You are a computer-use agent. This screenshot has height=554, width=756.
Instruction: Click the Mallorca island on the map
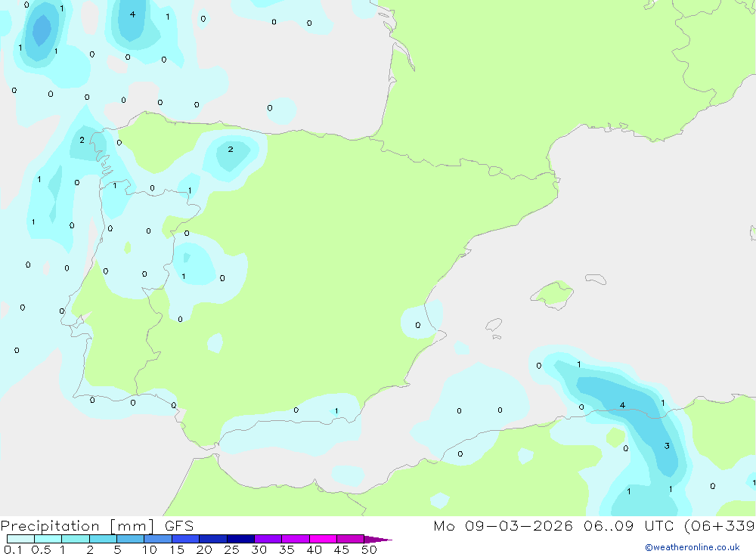click(553, 294)
